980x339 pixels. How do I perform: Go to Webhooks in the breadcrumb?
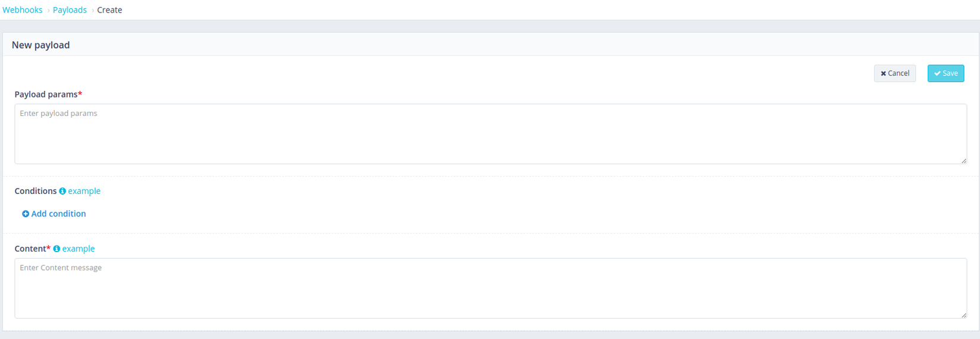23,10
